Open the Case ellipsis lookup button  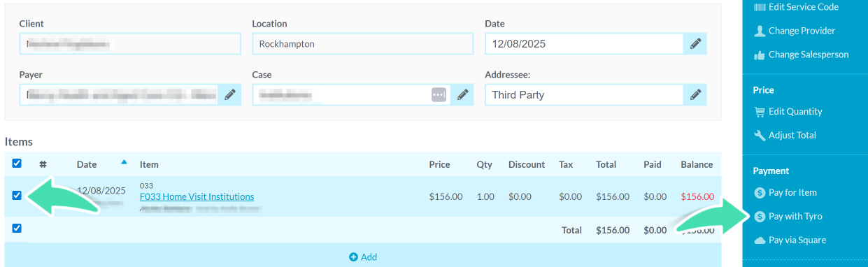pos(439,94)
